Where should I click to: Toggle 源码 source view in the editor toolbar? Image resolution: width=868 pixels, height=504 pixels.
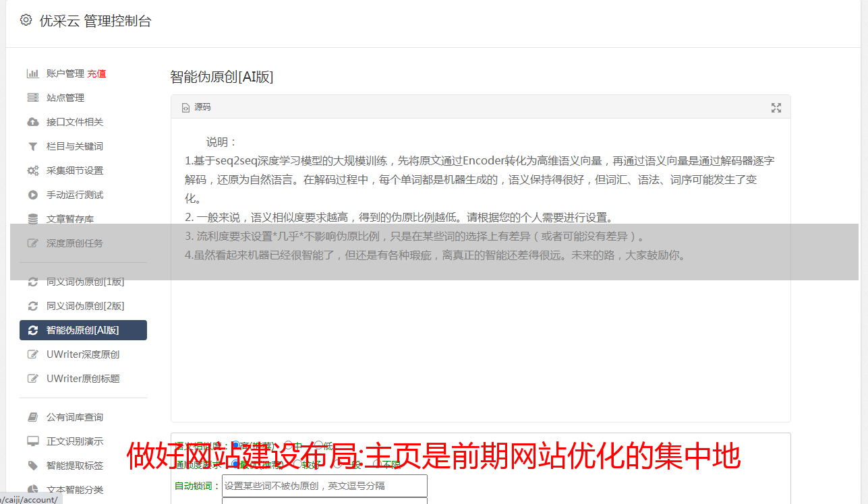click(196, 107)
